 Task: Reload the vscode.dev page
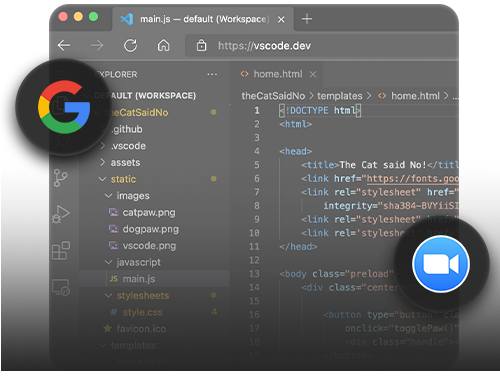tap(130, 45)
